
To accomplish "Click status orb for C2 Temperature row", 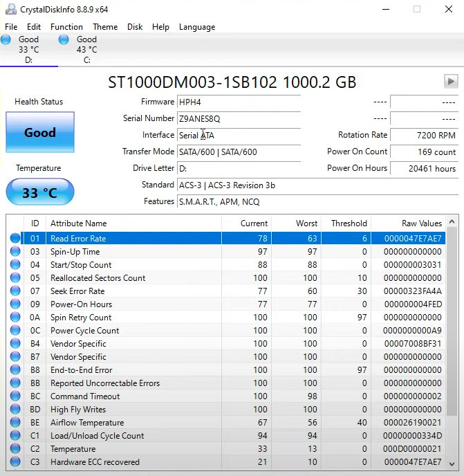I will 15,449.
